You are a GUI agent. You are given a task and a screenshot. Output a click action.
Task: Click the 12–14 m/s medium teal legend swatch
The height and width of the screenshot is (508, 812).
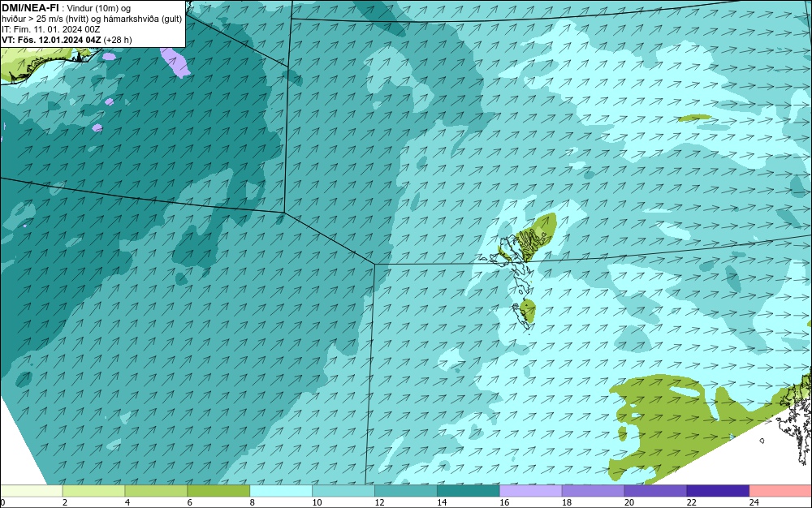coord(406,490)
